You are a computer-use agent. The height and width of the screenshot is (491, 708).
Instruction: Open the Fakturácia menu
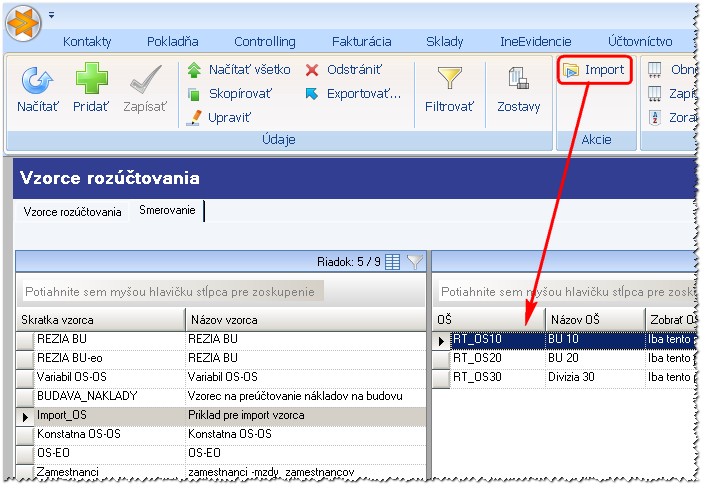click(x=361, y=42)
